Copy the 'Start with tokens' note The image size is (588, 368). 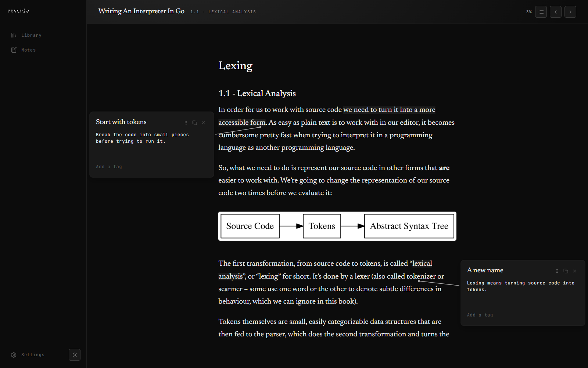(x=194, y=123)
